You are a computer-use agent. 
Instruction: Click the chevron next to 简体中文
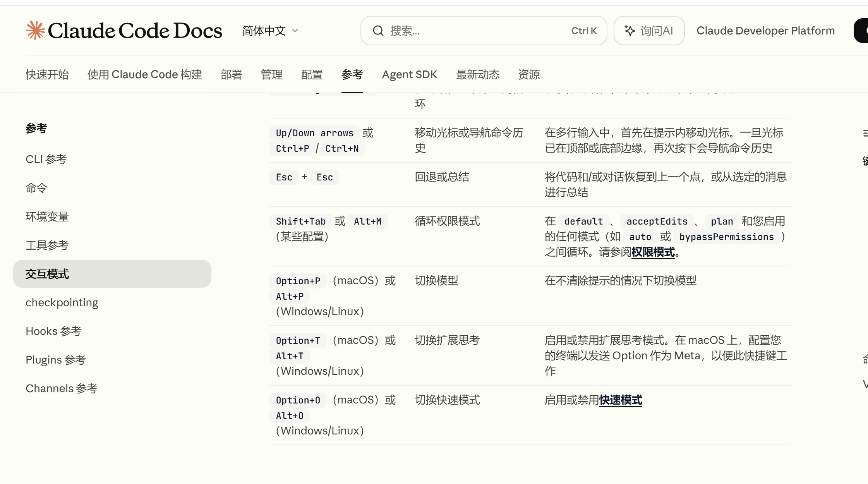click(295, 31)
